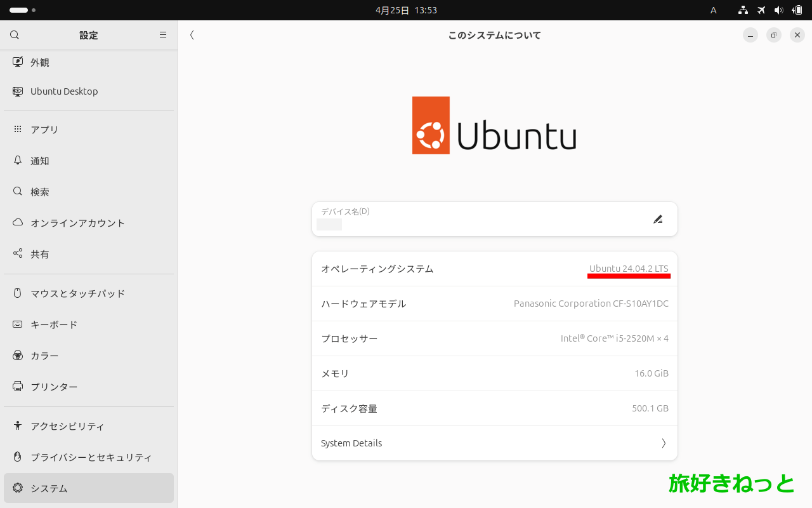Click the Ubuntu Desktop sidebar icon

click(x=18, y=91)
